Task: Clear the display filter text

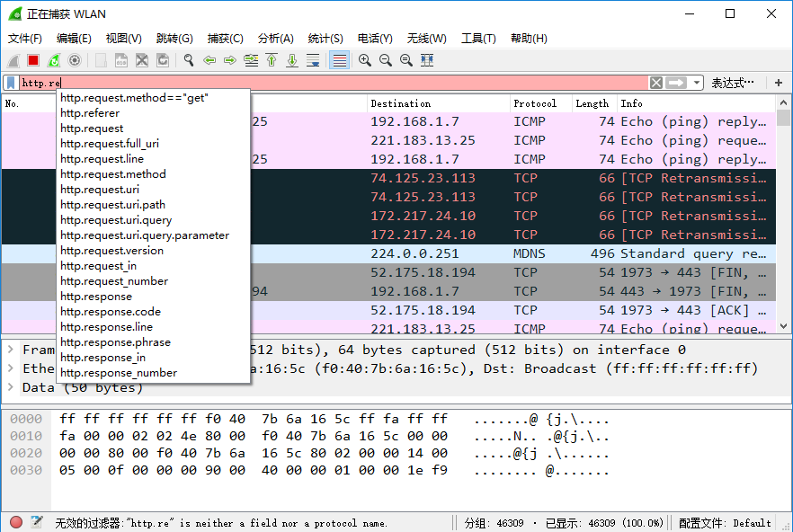Action: [x=656, y=83]
